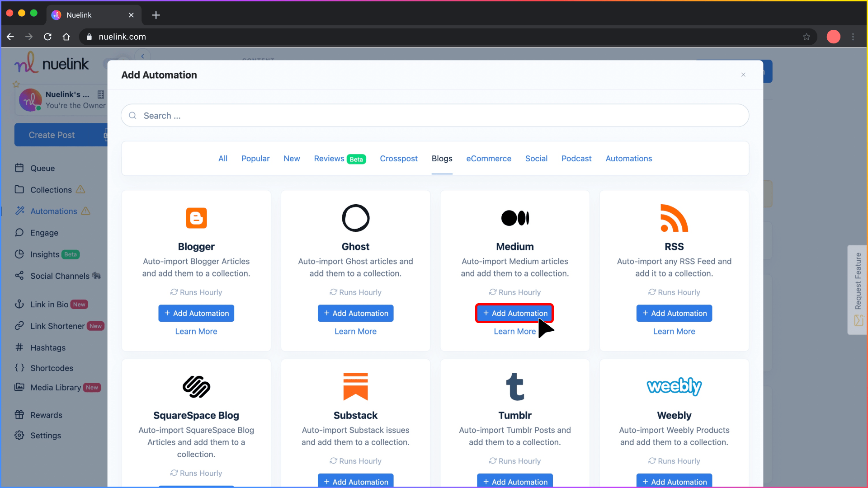Close the Nuelink browser tab
The image size is (868, 488).
pos(131,15)
